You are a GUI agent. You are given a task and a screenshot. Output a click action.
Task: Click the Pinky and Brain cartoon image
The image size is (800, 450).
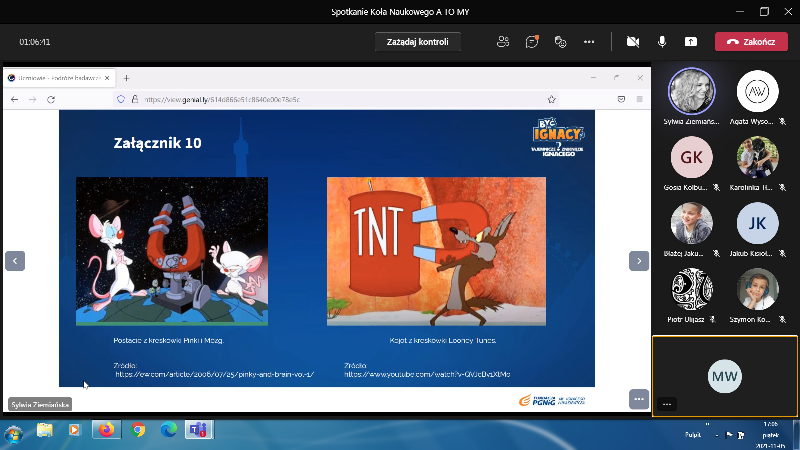click(172, 252)
